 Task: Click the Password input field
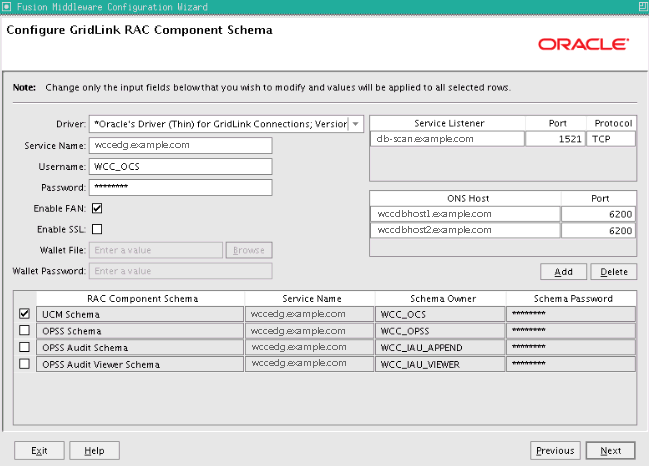[x=180, y=187]
